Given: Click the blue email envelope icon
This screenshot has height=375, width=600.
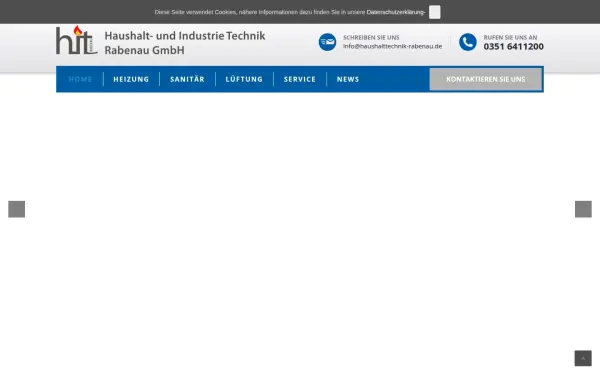Looking at the screenshot, I should click(x=327, y=42).
